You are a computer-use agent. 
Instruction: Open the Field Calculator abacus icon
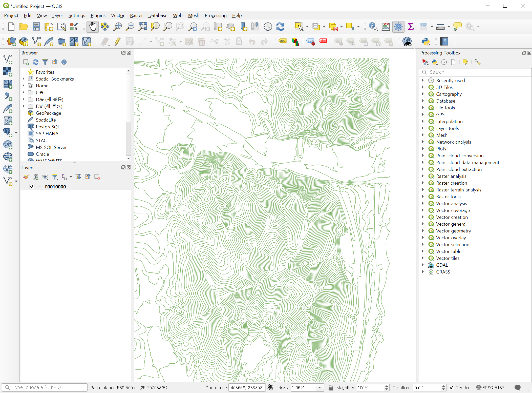coord(386,27)
